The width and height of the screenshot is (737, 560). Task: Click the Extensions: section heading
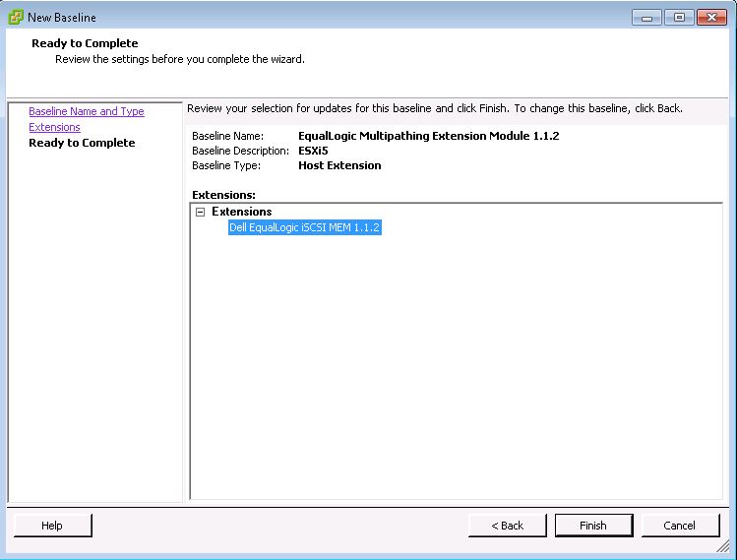223,195
